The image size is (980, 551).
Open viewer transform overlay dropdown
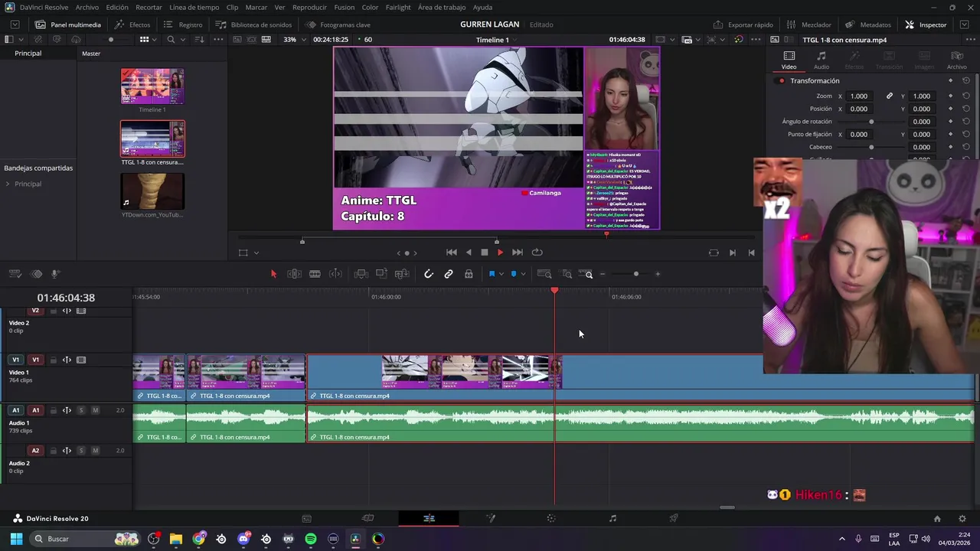coord(256,253)
